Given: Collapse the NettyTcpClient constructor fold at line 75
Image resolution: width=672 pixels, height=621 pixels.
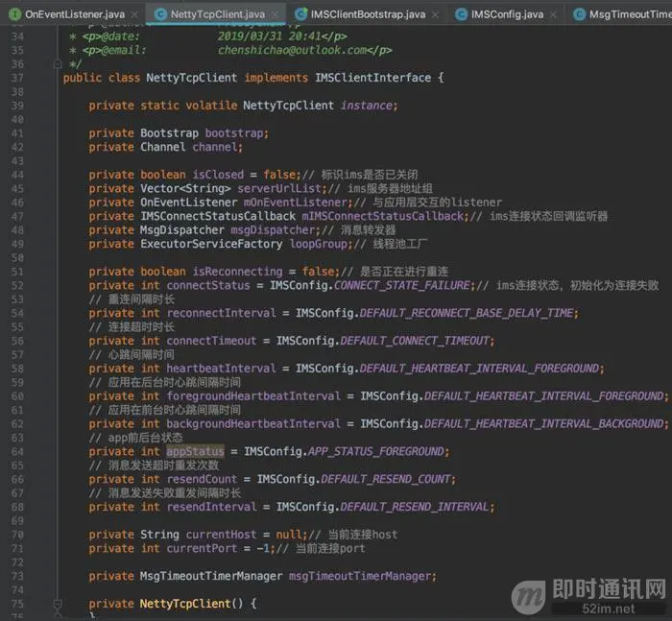Looking at the screenshot, I should pos(58,604).
